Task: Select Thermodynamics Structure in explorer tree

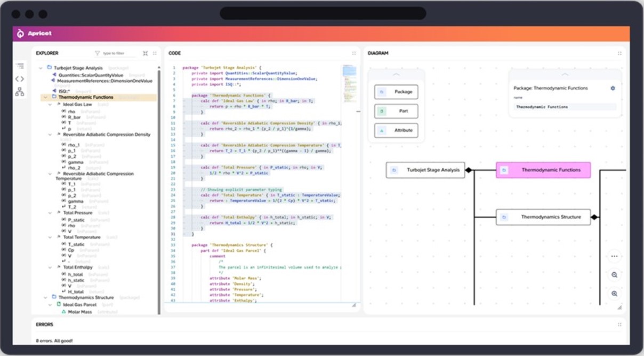Action: point(86,297)
